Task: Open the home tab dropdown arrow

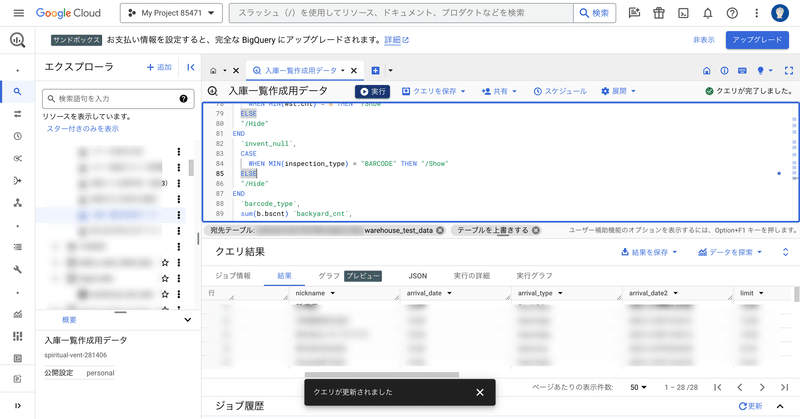Action: click(224, 70)
